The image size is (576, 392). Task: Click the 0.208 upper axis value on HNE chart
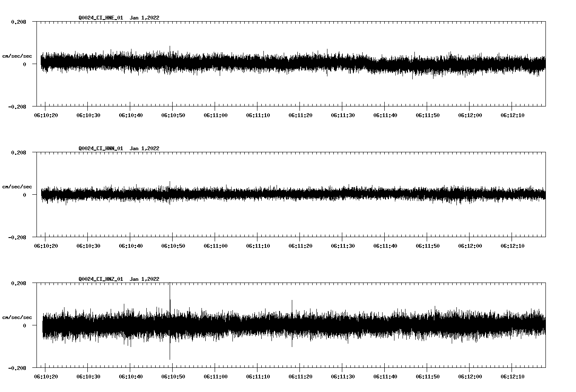pos(19,22)
